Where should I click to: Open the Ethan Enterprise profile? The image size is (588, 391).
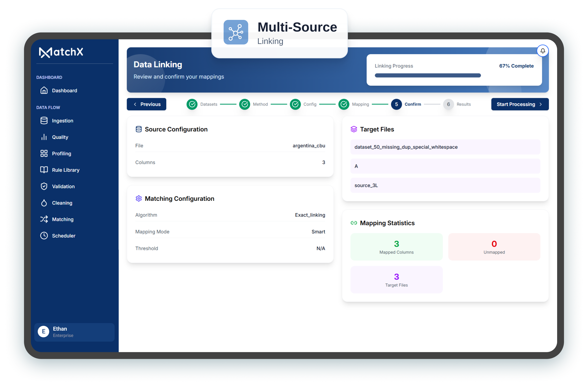pos(74,332)
